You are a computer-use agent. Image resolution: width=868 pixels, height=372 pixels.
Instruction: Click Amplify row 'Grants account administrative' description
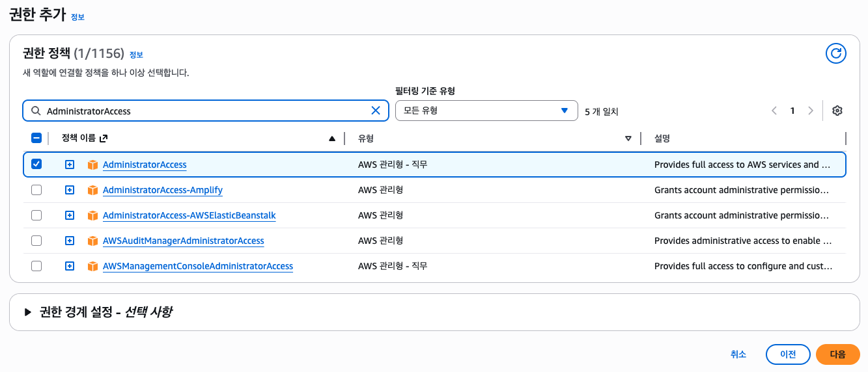(x=742, y=190)
